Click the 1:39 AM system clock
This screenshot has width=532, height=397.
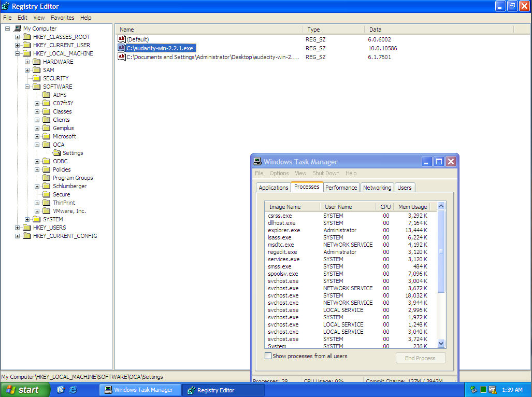click(x=512, y=390)
